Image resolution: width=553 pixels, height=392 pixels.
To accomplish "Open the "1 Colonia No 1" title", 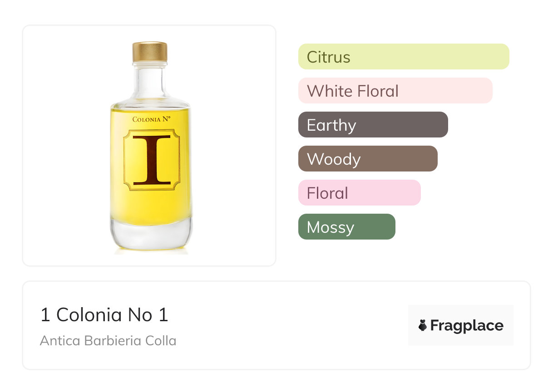I will click(104, 315).
